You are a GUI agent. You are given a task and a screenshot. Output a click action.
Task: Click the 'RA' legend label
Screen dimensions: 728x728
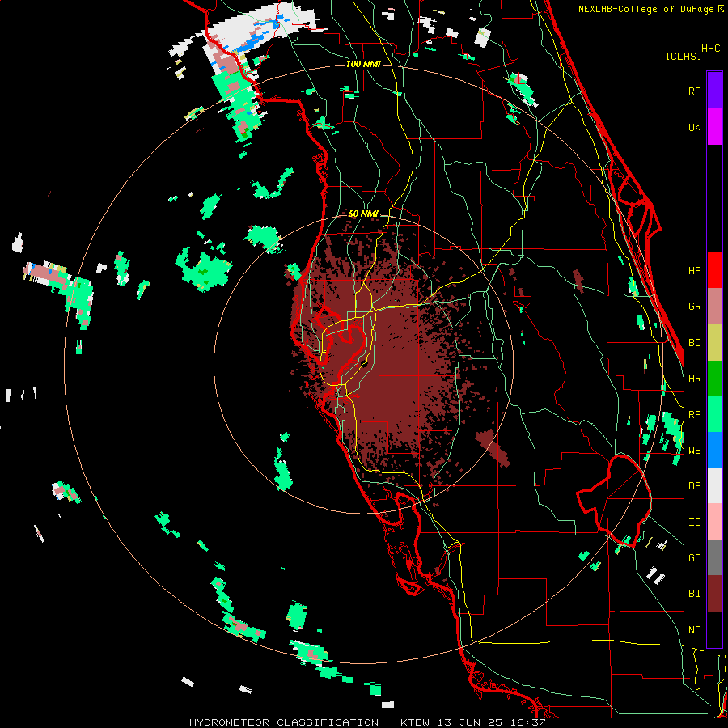[x=694, y=415]
